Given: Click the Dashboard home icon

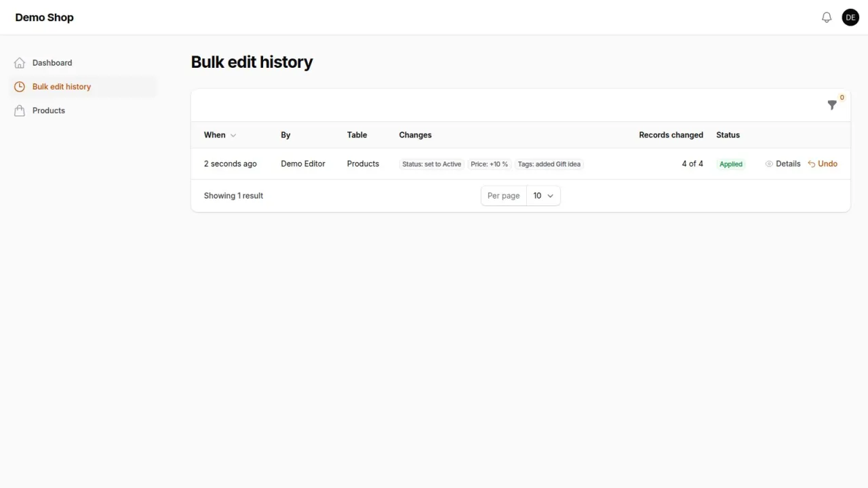Looking at the screenshot, I should pos(20,63).
